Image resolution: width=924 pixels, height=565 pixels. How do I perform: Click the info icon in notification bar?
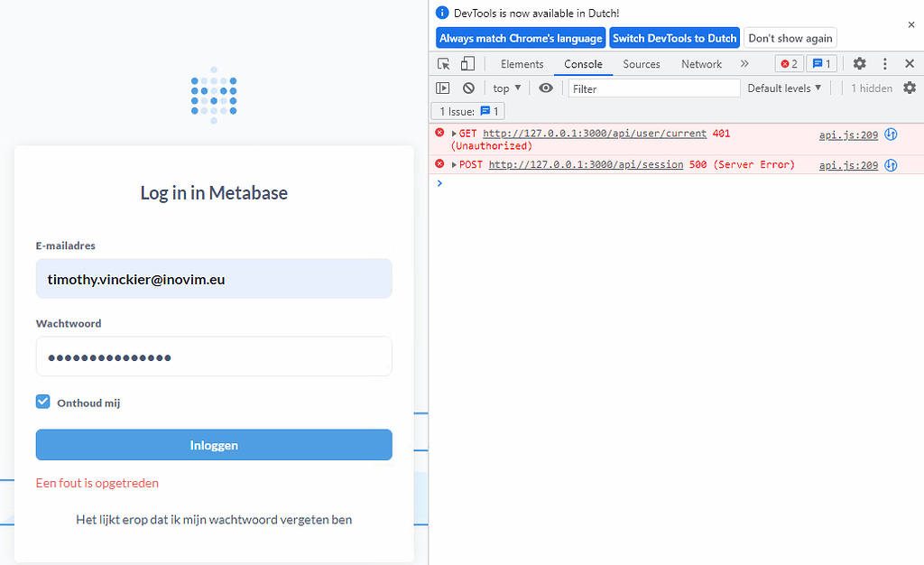442,13
